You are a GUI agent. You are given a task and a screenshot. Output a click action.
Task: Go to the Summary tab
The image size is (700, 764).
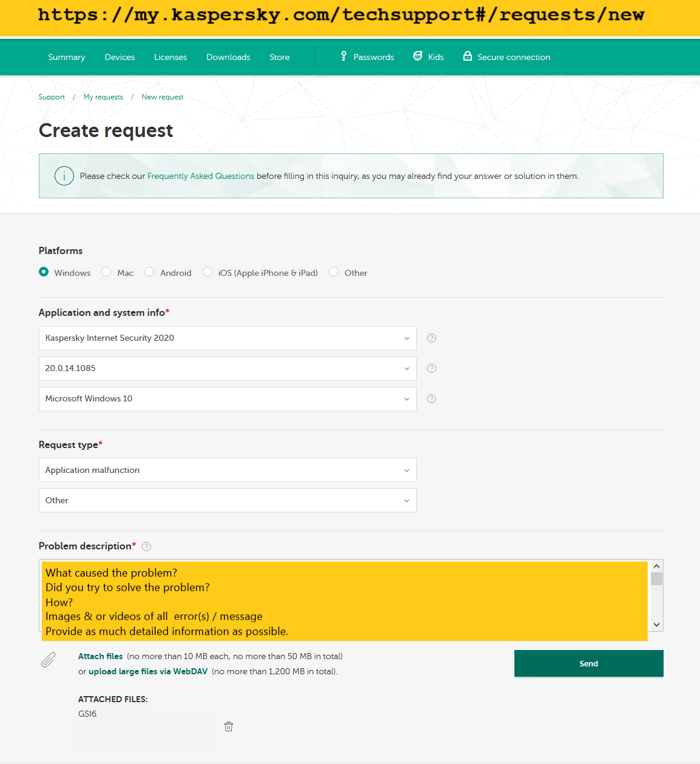pos(67,57)
